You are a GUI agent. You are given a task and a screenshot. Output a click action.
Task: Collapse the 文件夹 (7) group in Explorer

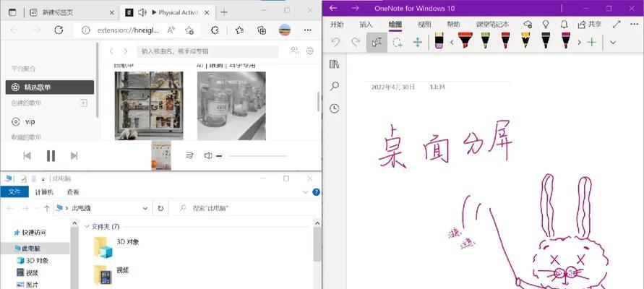[87, 227]
